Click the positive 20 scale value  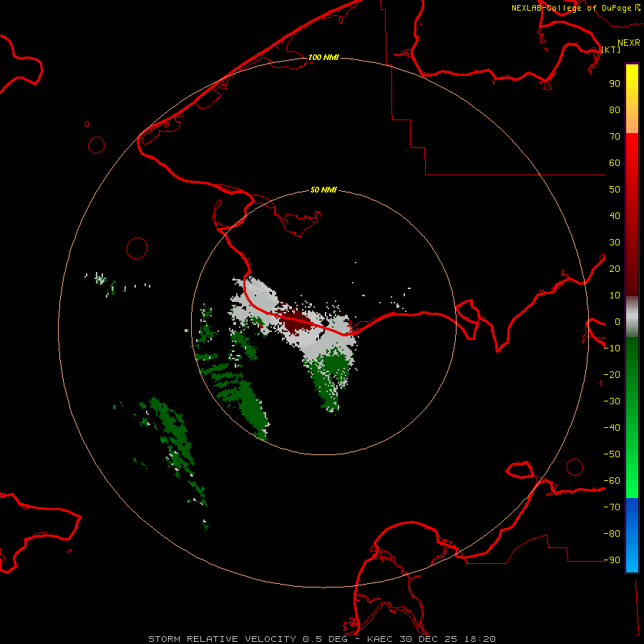tap(615, 268)
